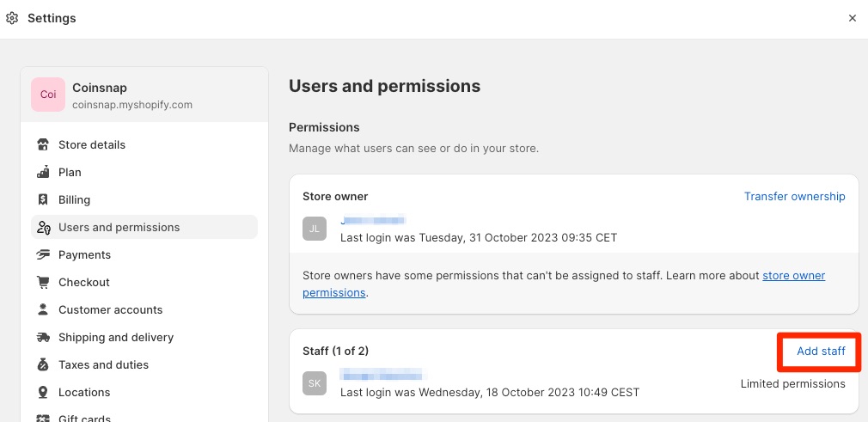
Task: Click the Coinsnap store avatar thumbnail
Action: (48, 95)
